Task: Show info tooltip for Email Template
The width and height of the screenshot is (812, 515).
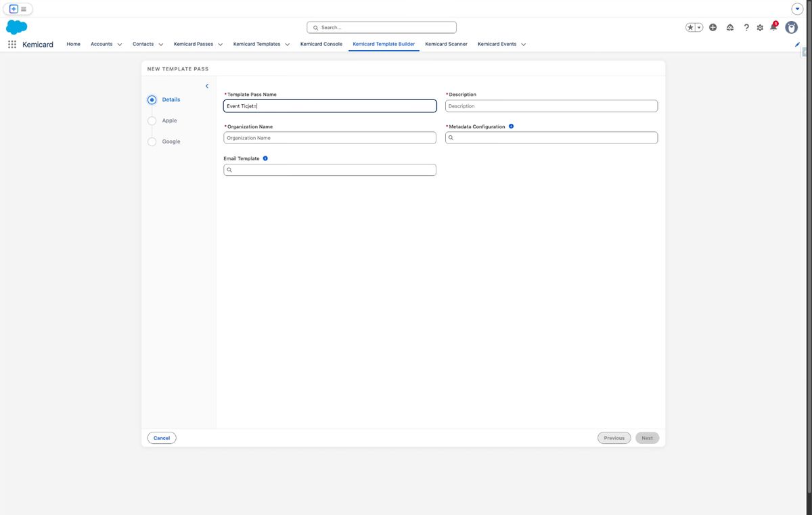Action: coord(265,158)
